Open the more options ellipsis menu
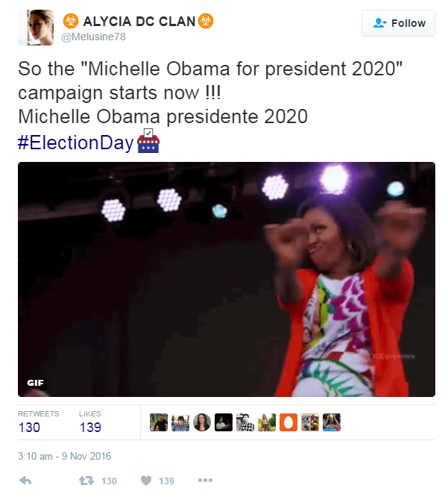 point(205,481)
